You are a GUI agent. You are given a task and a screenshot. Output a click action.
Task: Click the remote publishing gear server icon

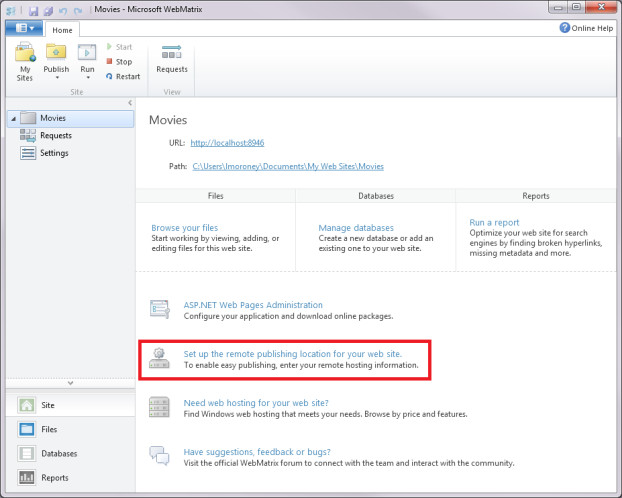tap(159, 358)
